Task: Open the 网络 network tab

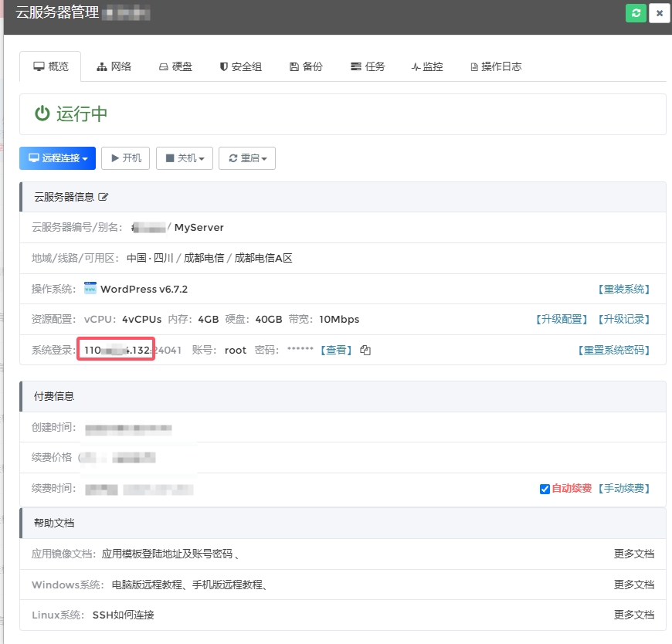Action: [114, 66]
